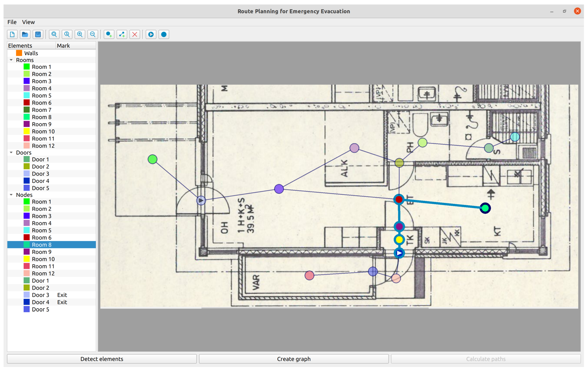Click the Add edge toolbar icon

click(x=122, y=34)
